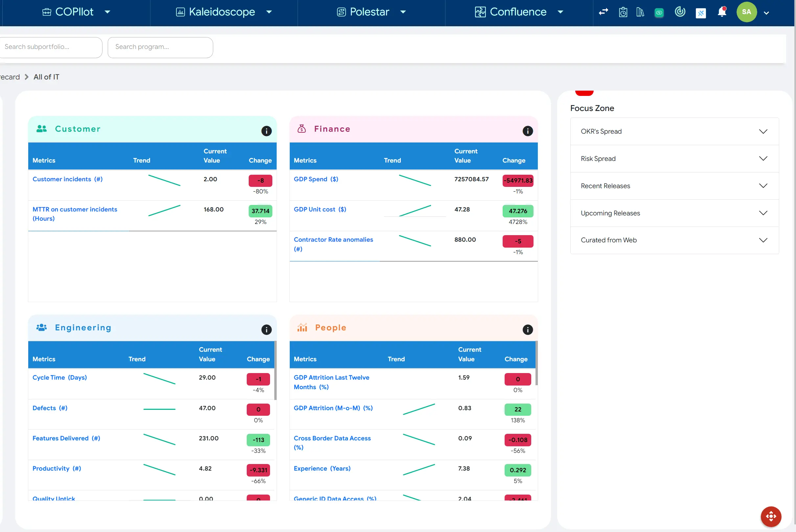This screenshot has width=796, height=532.
Task: Click the Finance card info icon
Action: 528,131
